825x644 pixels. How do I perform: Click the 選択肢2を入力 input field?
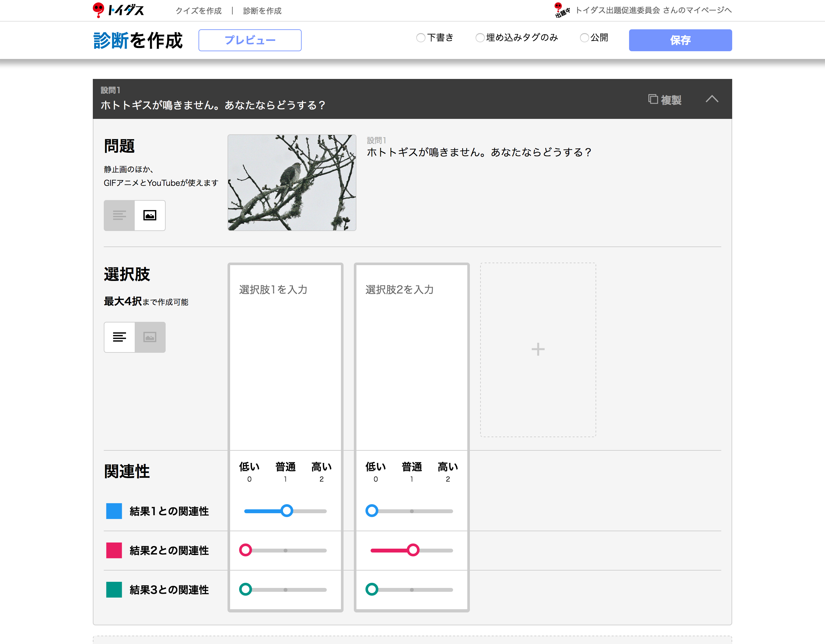tap(412, 358)
